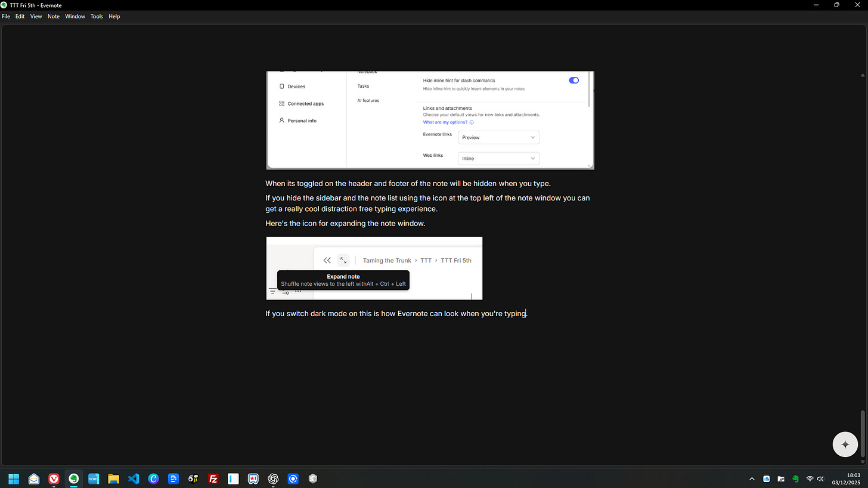This screenshot has height=488, width=868.
Task: Open the blue circular ring app icon
Action: [x=293, y=478]
